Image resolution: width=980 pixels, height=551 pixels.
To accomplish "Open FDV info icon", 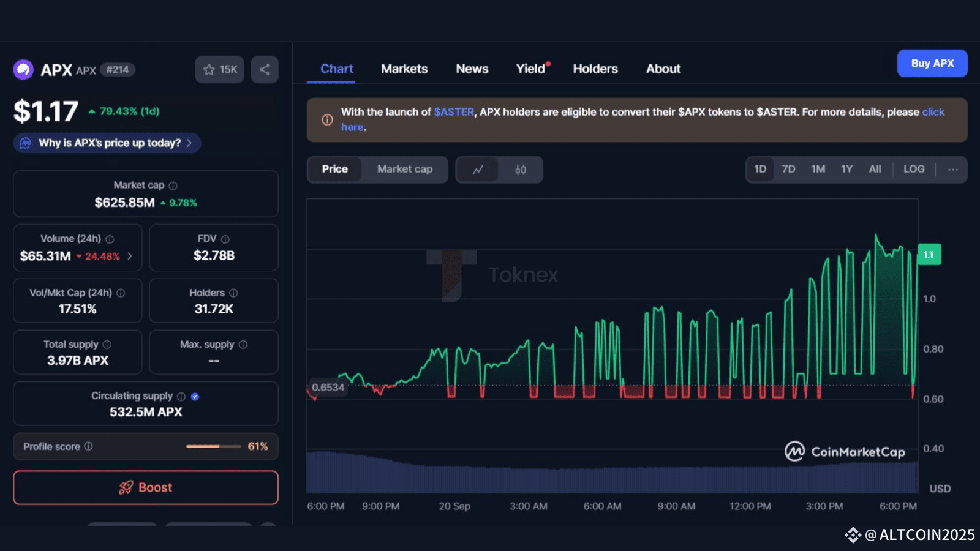I will [x=225, y=239].
